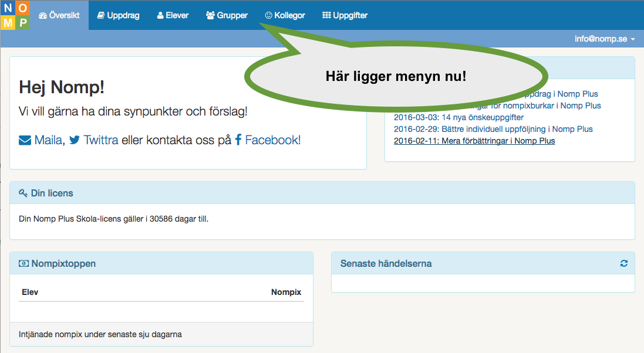This screenshot has height=353, width=644.
Task: Open the Twittra link
Action: click(x=100, y=140)
